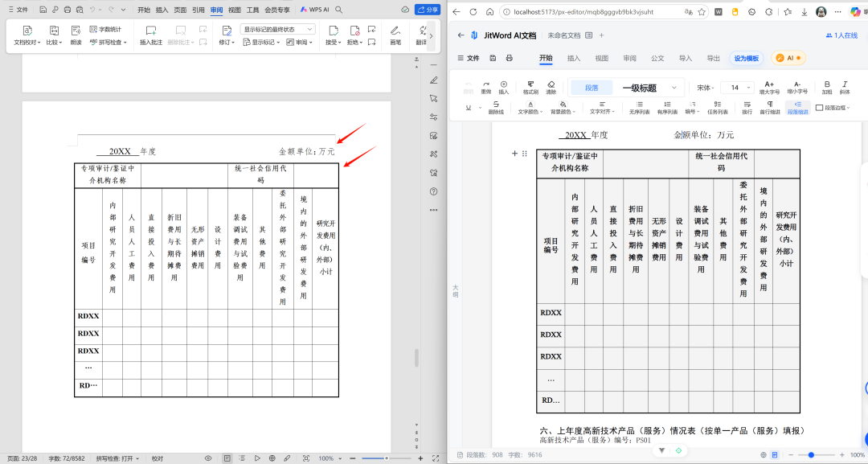Click selection arrow icon in WPS right sidebar
Image resolution: width=868 pixels, height=464 pixels.
pos(434,99)
